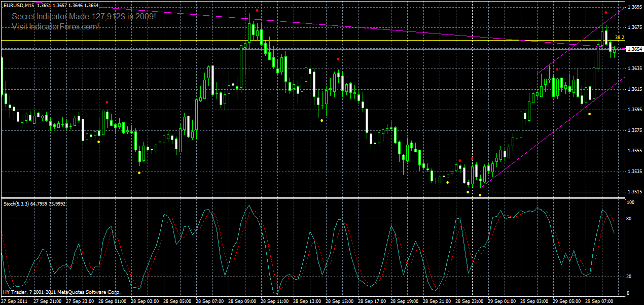Viewport: 644px width, 305px height.
Task: Click the red dot near the 28 Sep 23:00 bottom
Action: tap(473, 158)
